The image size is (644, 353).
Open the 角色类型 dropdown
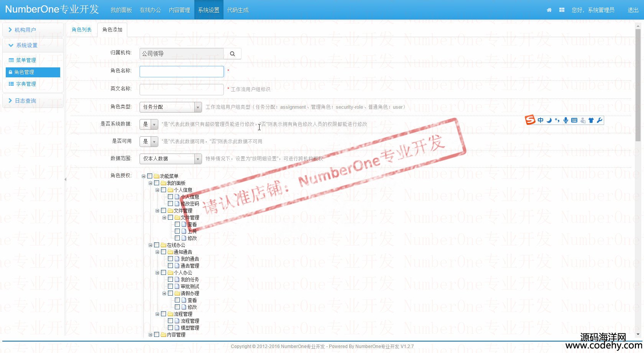(171, 107)
